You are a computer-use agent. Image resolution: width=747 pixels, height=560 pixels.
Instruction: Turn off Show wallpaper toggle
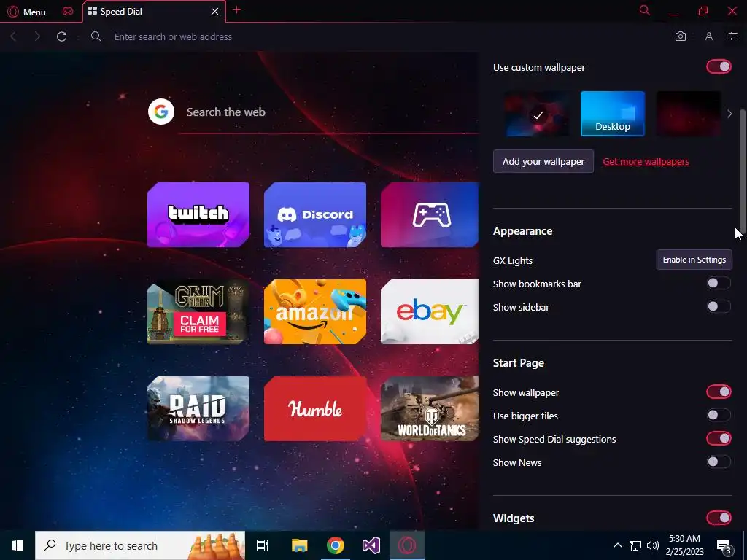pyautogui.click(x=719, y=392)
